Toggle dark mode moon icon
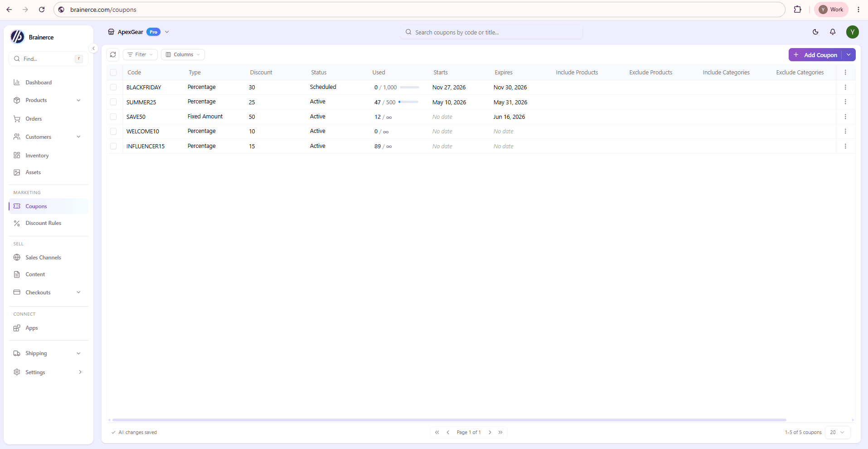 click(815, 32)
